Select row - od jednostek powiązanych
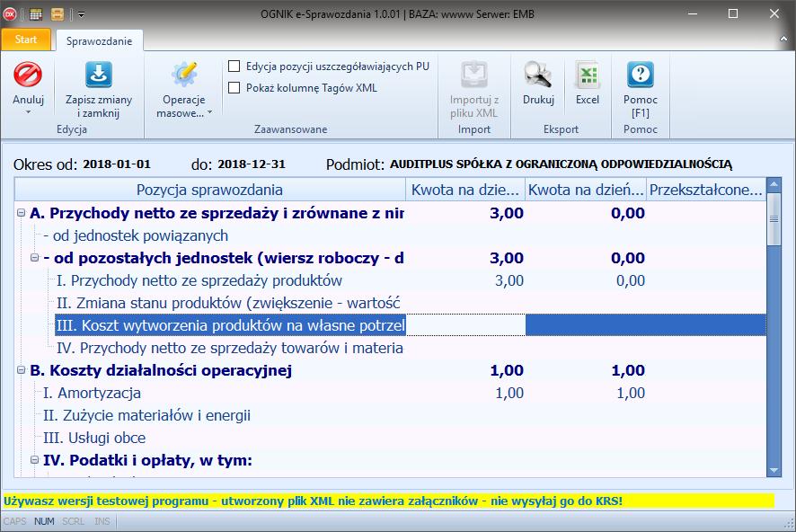This screenshot has height=532, width=796. point(390,235)
